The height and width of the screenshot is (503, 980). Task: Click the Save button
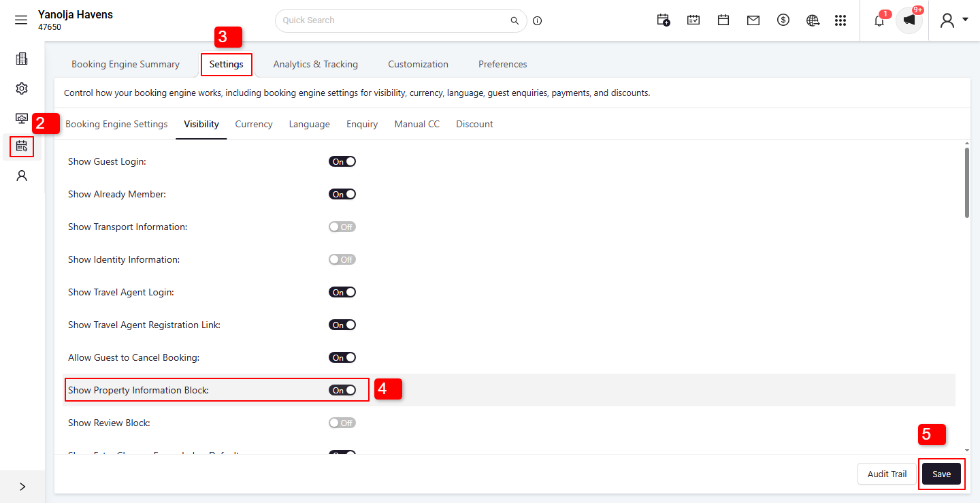point(942,474)
